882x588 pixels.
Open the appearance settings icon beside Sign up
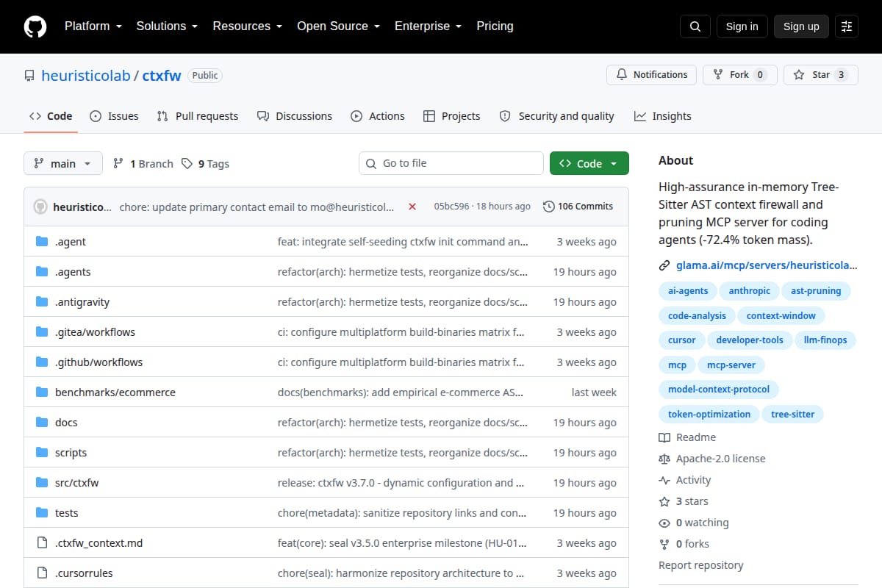click(847, 26)
